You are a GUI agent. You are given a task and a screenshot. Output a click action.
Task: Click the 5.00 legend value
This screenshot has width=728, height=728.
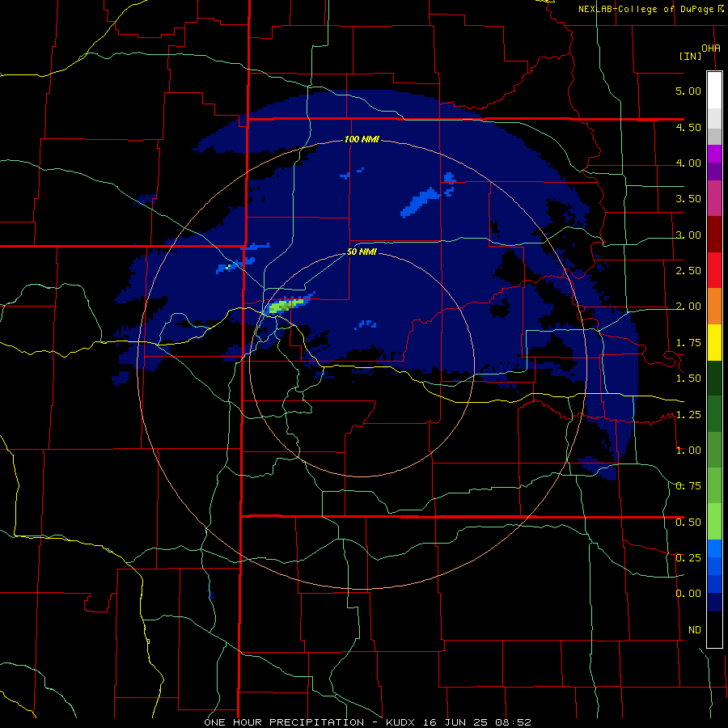(x=688, y=91)
